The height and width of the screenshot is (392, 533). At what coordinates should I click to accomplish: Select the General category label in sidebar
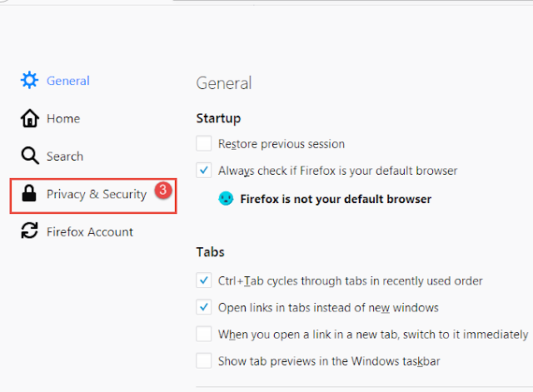point(68,81)
